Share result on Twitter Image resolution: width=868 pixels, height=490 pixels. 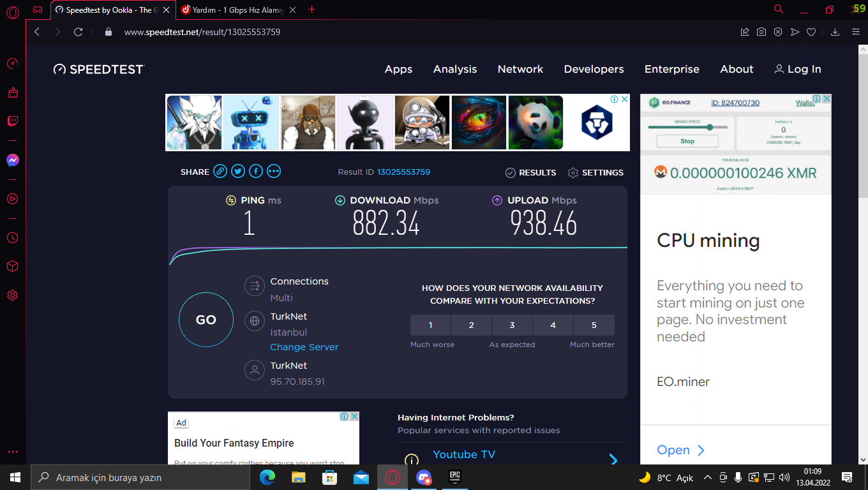tap(238, 171)
